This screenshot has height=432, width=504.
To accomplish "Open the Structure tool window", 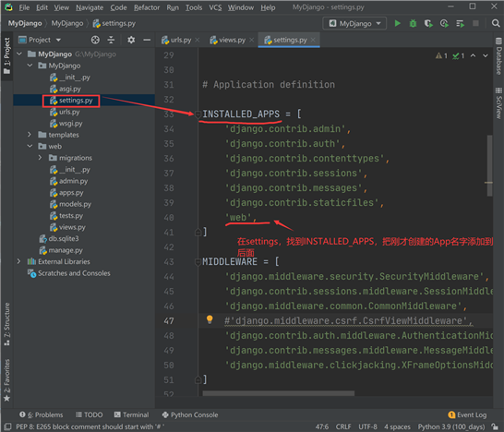I will tap(6, 324).
